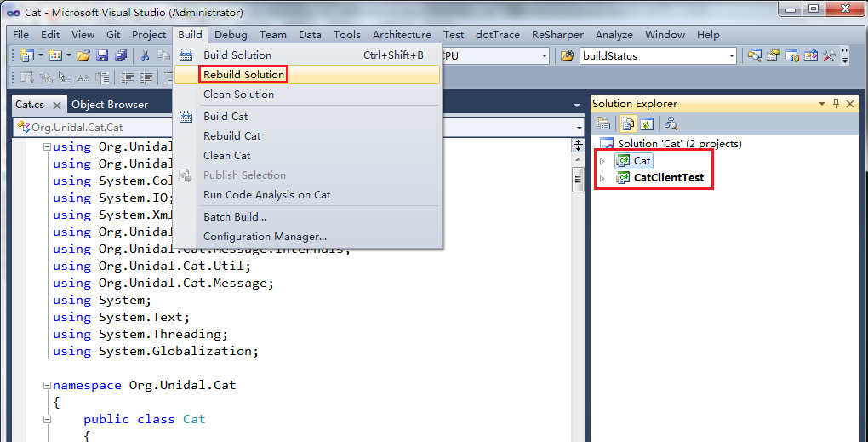Click the editor split-window handle
The height and width of the screenshot is (442, 868).
tap(578, 145)
